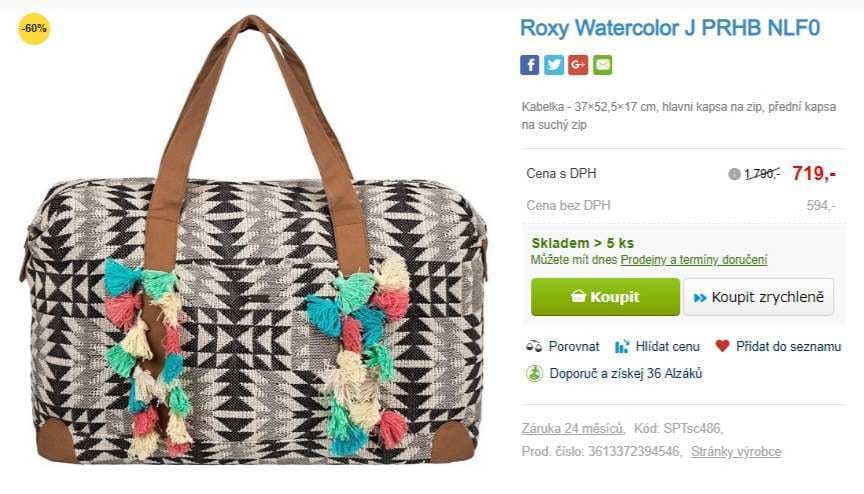Click Přidat do seznamu text
Viewport: 864px width, 494px height.
click(x=789, y=346)
